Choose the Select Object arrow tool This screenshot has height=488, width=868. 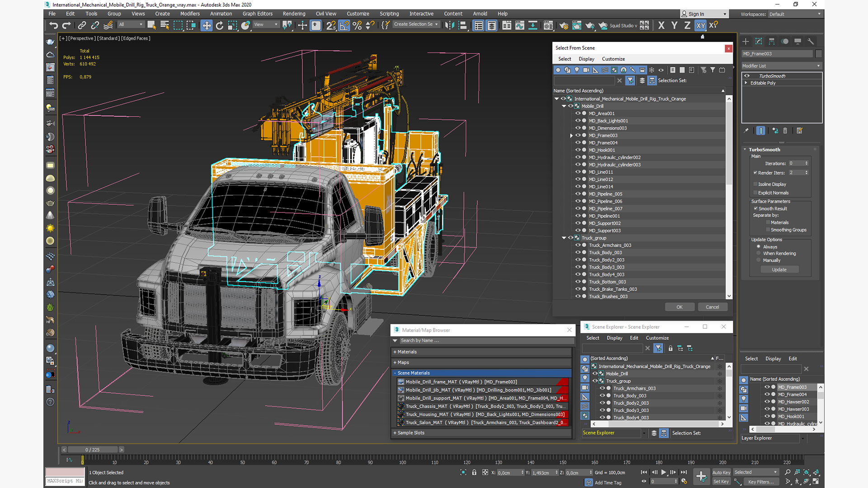pos(151,25)
